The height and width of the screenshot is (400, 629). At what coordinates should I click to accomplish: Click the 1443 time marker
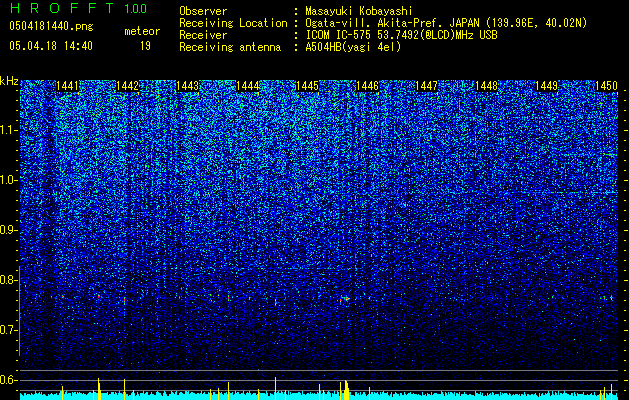click(187, 86)
